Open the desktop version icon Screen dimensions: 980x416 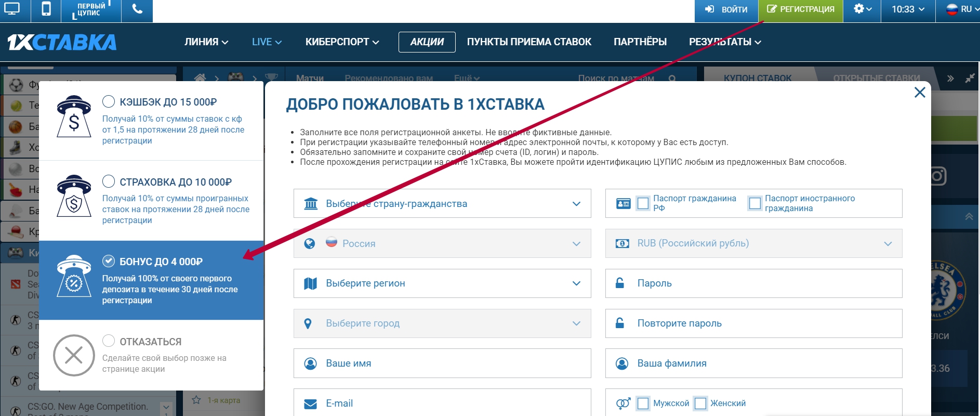click(x=12, y=9)
